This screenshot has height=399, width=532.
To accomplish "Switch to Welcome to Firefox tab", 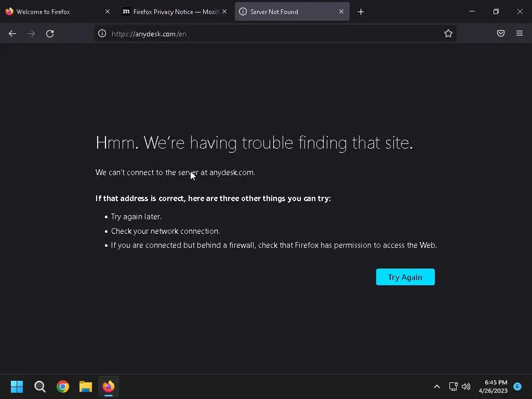I will (x=58, y=12).
